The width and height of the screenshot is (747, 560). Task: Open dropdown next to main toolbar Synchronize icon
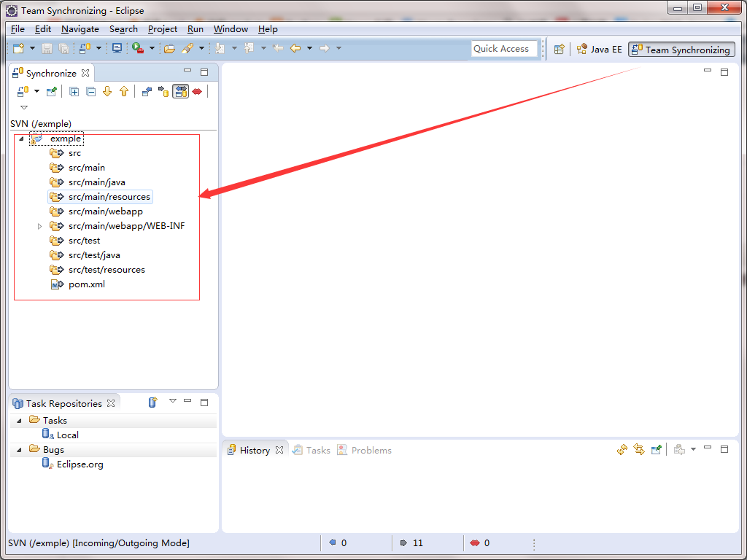pyautogui.click(x=98, y=48)
